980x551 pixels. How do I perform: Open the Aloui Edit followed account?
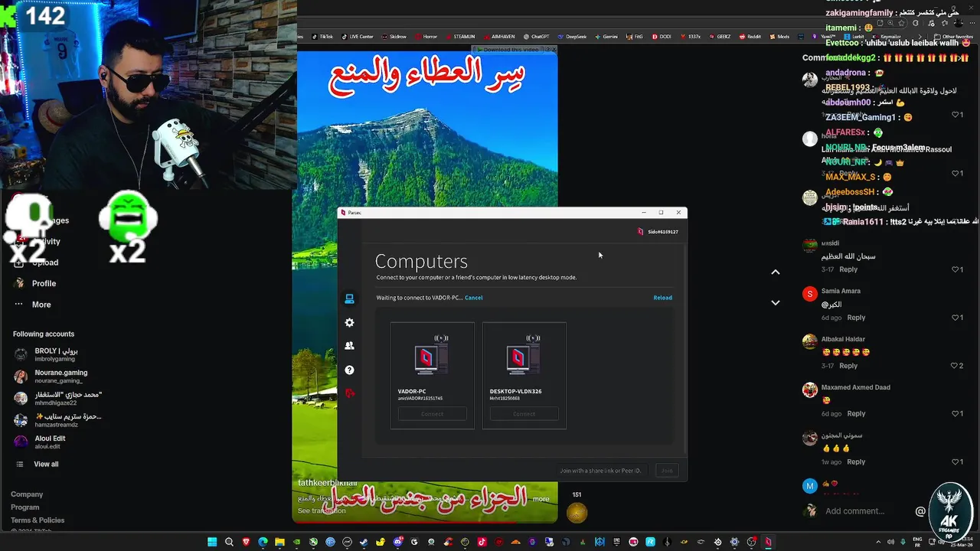pos(41,442)
